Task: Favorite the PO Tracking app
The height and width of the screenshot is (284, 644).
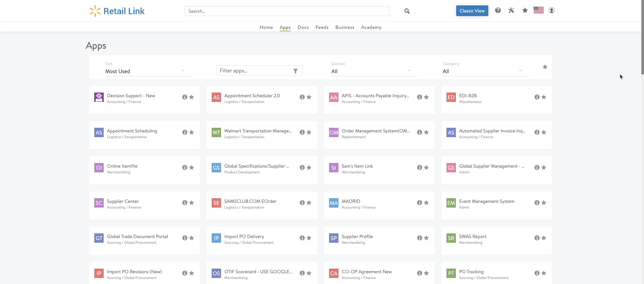Action: tap(544, 273)
